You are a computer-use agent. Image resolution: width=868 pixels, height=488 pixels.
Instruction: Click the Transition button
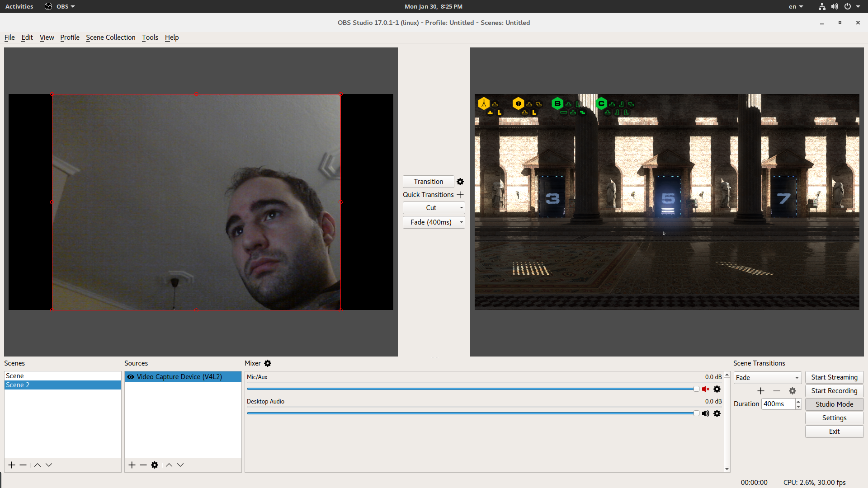429,182
